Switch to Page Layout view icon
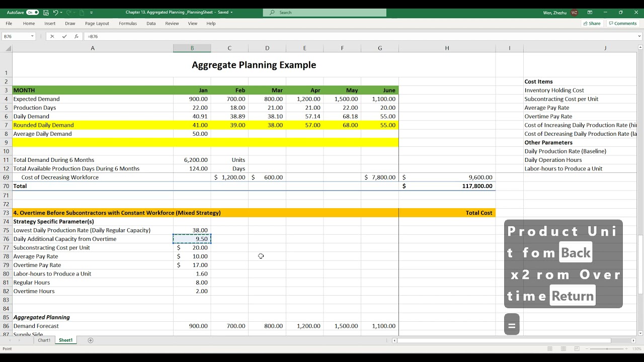 pos(562,349)
